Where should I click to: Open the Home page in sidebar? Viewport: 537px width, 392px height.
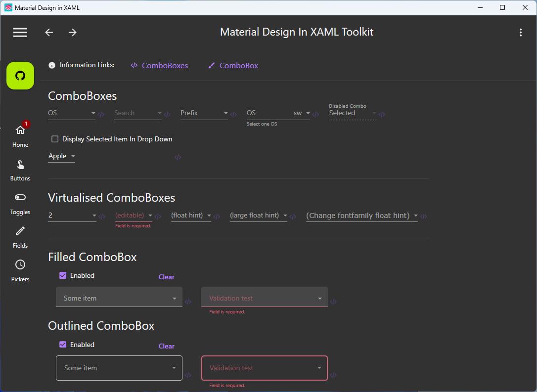[x=20, y=135]
